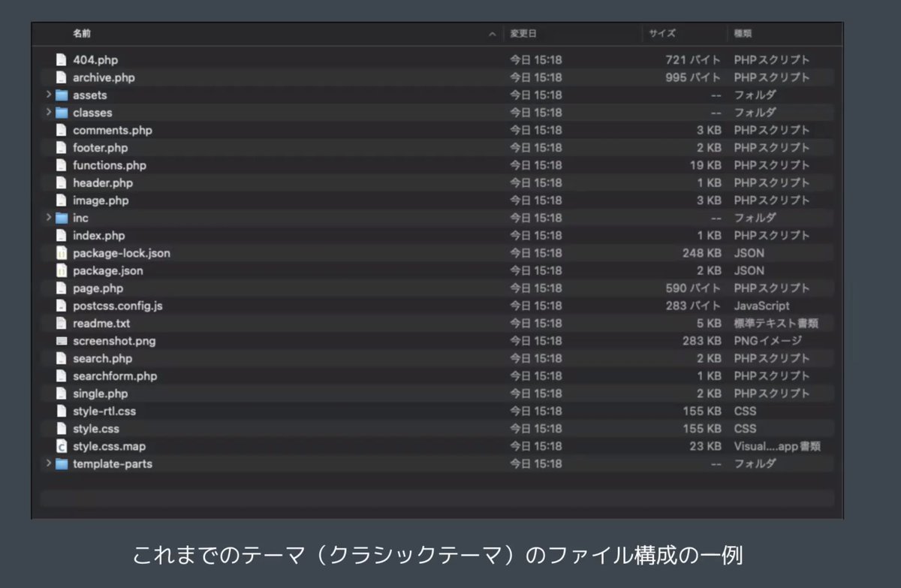The height and width of the screenshot is (588, 901).
Task: Click the JSON type of package.json
Action: pos(749,270)
